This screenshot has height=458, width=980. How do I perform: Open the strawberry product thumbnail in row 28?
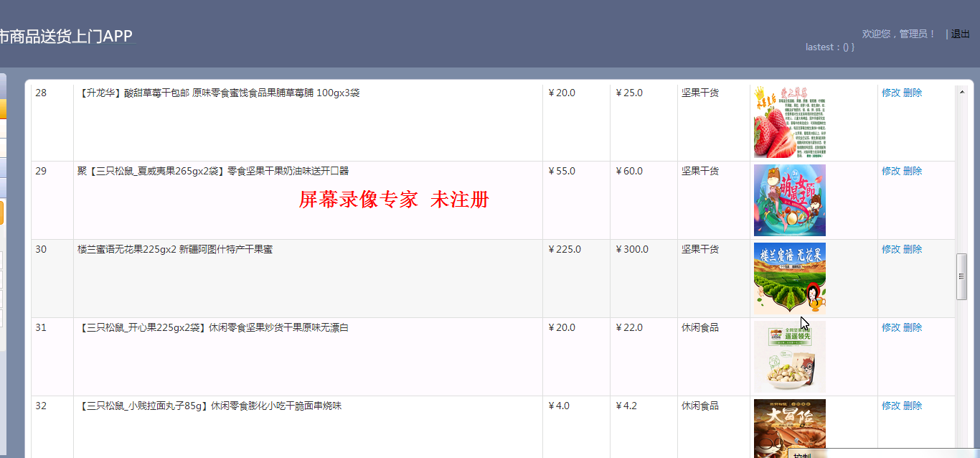[790, 122]
